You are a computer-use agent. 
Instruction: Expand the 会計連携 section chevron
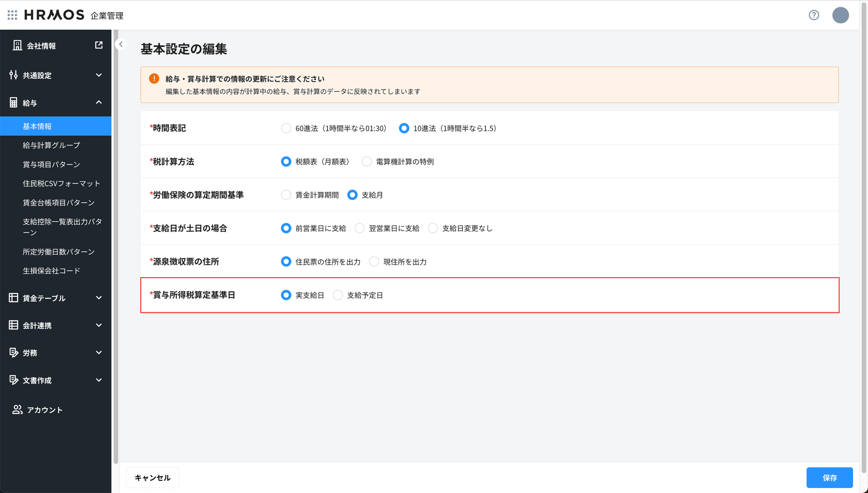coord(99,325)
